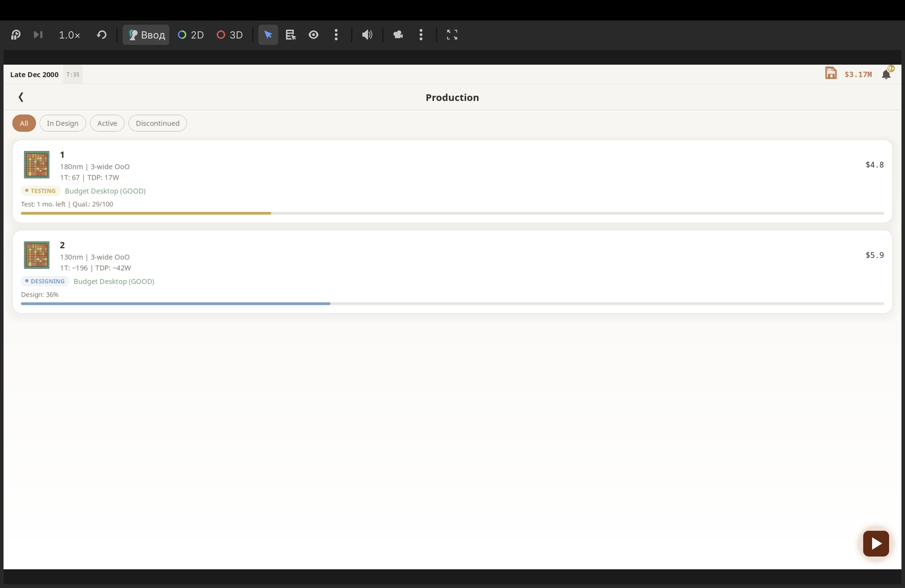905x588 pixels.
Task: Toggle the Ввод input button
Action: 146,35
